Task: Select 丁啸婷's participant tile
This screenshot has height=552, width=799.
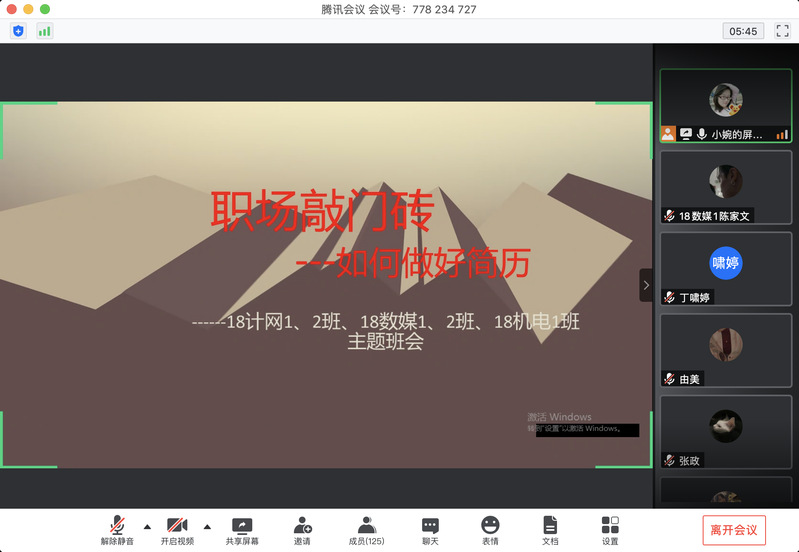Action: tap(726, 268)
